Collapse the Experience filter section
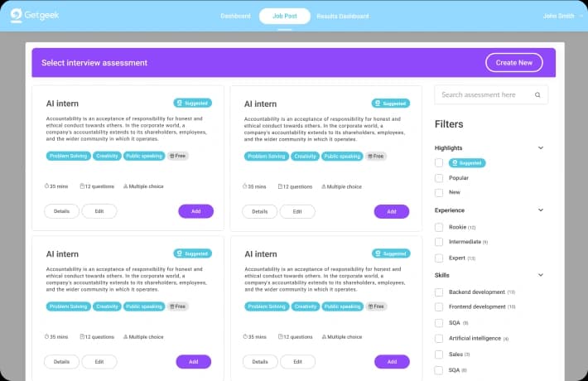The image size is (588, 381). click(541, 210)
